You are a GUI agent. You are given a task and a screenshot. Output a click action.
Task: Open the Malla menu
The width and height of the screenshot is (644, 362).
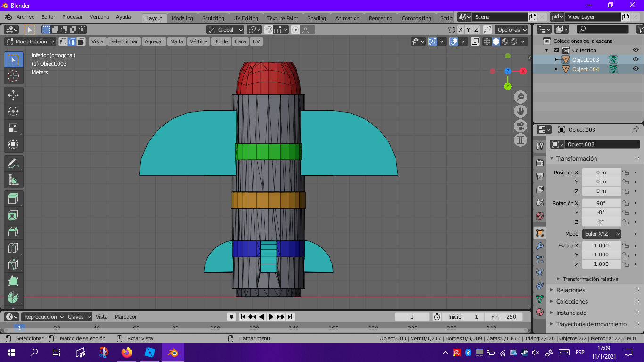(176, 41)
